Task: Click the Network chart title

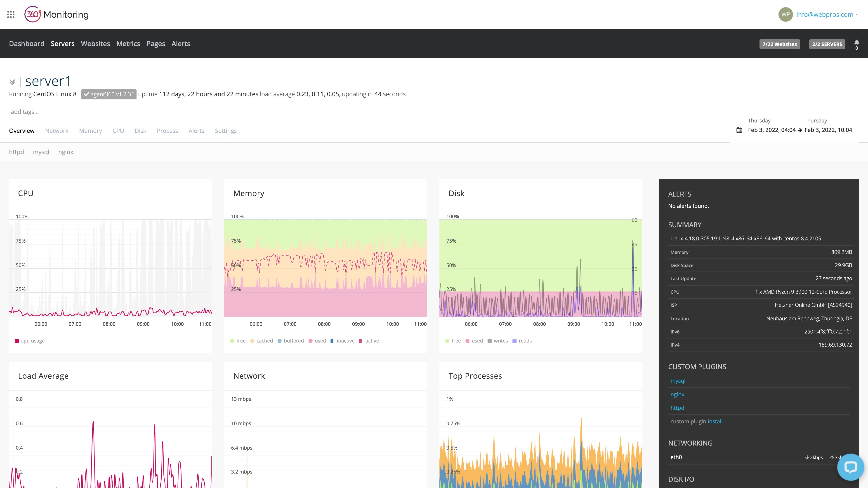Action: [x=249, y=376]
